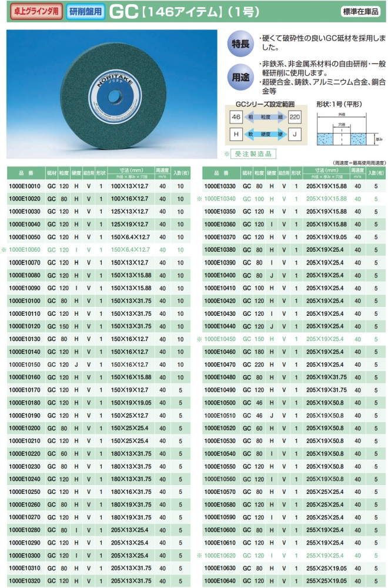Click the ※ mark beside 1000E10060
The image size is (388, 588).
point(4,250)
